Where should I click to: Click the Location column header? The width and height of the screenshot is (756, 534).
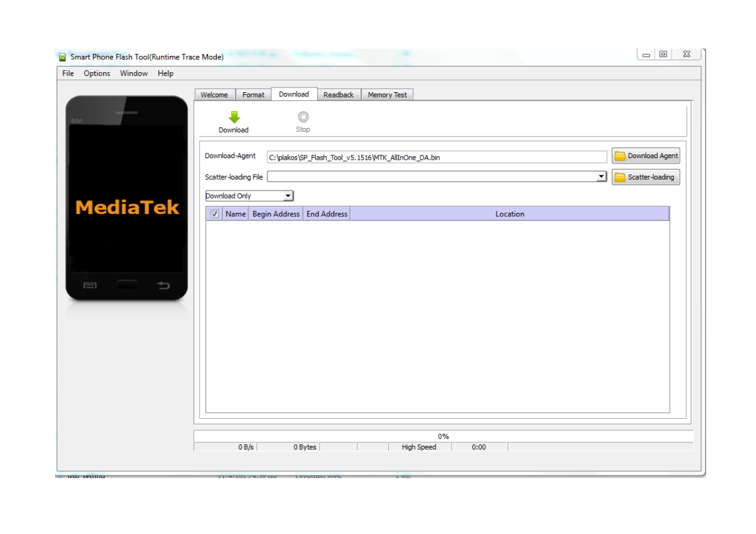(x=509, y=214)
